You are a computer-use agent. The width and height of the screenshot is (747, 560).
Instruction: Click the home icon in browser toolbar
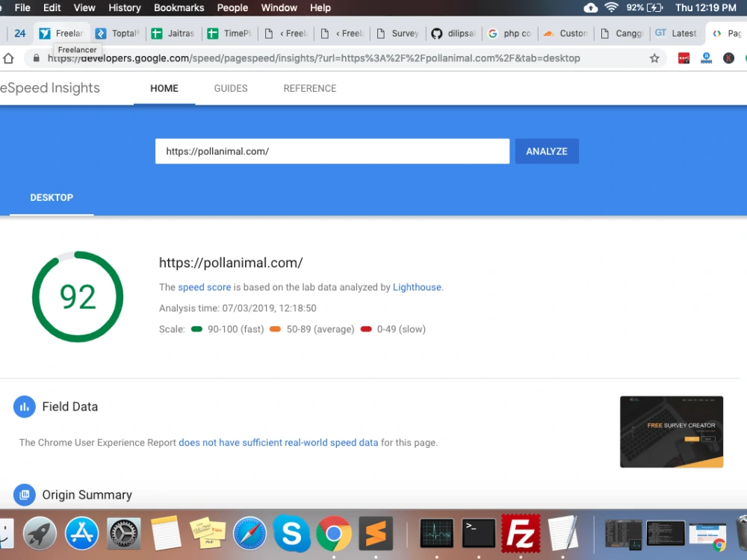(x=8, y=58)
